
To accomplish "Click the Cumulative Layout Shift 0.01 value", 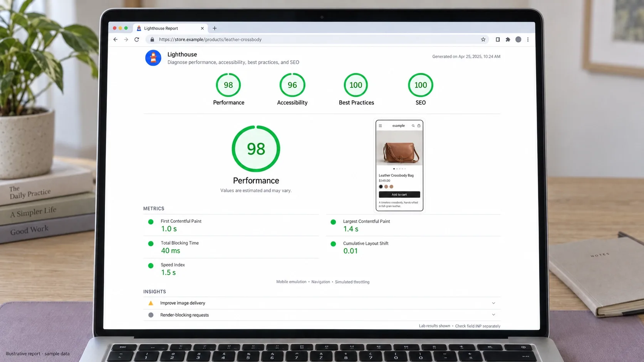I will pyautogui.click(x=351, y=251).
